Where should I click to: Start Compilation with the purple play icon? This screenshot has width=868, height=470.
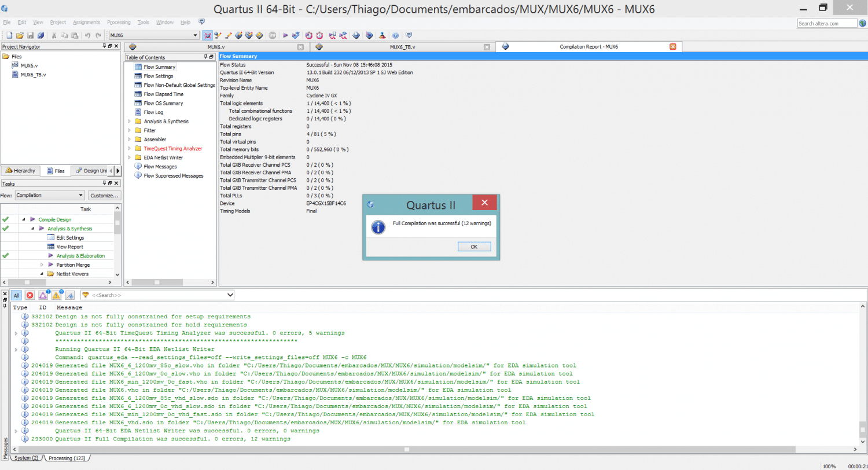(285, 35)
